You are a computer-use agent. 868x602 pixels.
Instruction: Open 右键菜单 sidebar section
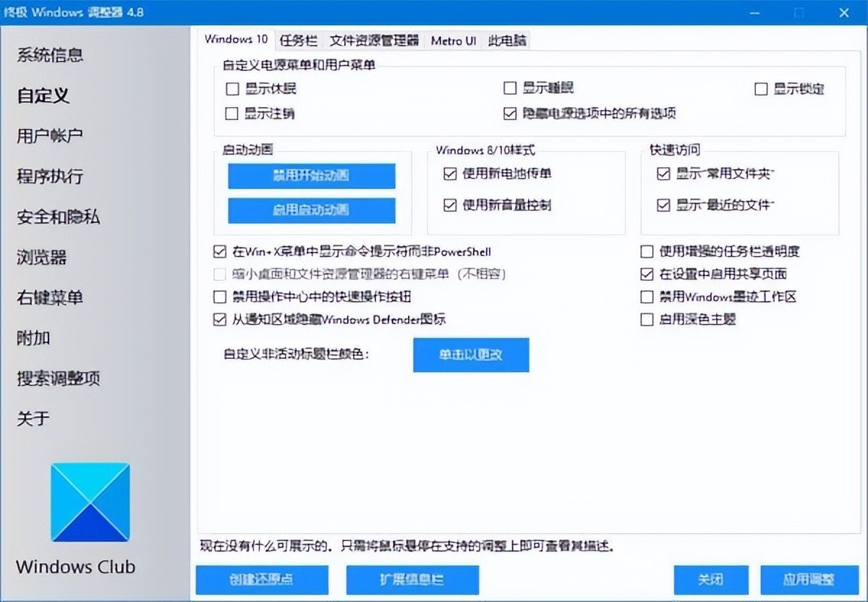coord(50,297)
